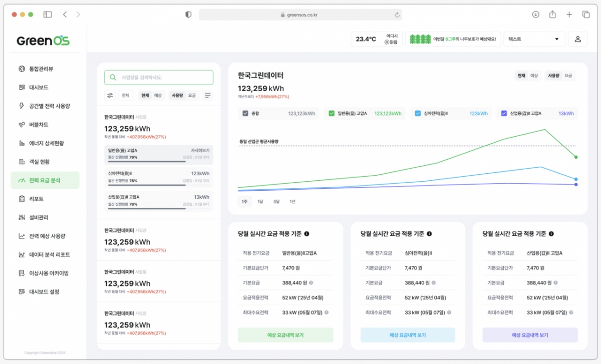Click the filter sliders icon below the search bar
Image resolution: width=601 pixels, height=364 pixels.
[x=110, y=95]
